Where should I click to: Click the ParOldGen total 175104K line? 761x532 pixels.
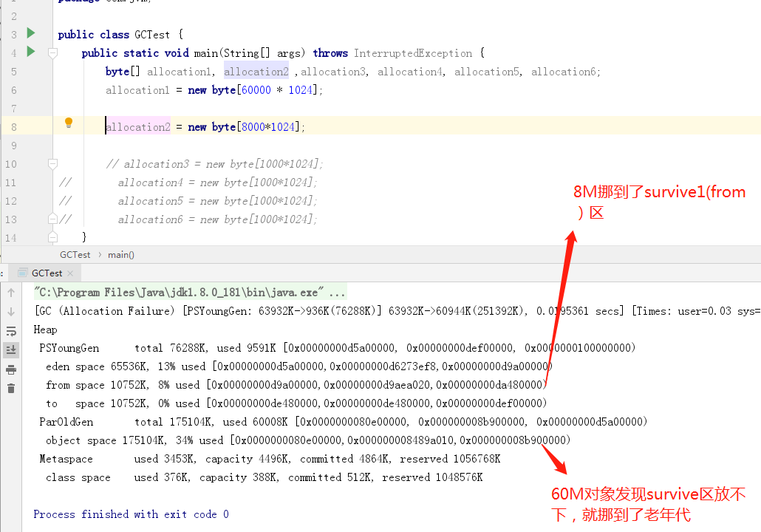[343, 422]
